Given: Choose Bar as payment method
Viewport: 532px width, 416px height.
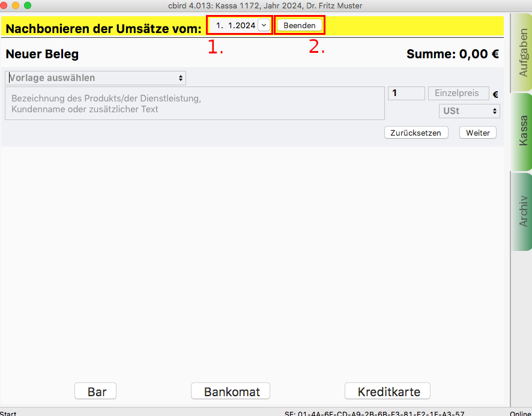Looking at the screenshot, I should [x=95, y=391].
